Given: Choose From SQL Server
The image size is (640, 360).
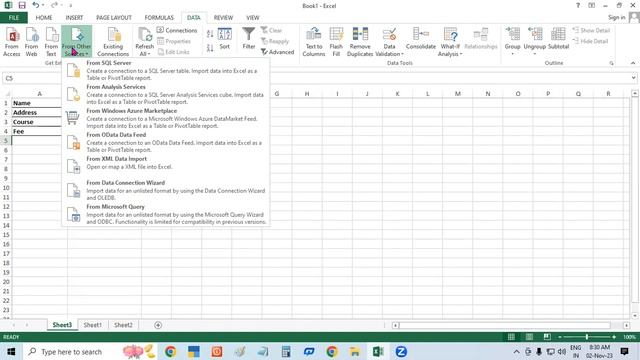Looking at the screenshot, I should pyautogui.click(x=165, y=71).
